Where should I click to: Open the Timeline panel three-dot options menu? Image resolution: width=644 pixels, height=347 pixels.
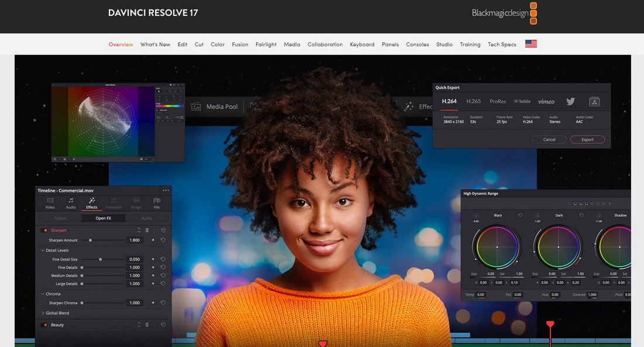pos(166,191)
